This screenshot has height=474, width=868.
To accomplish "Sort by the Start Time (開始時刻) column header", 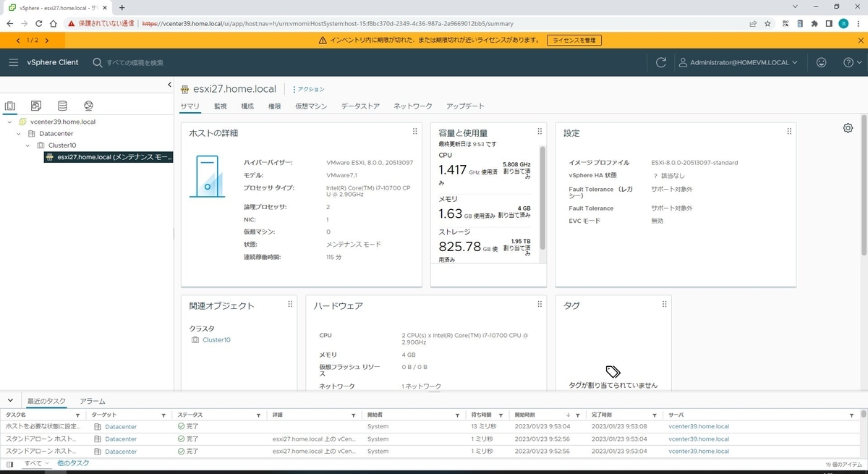I will click(x=524, y=415).
